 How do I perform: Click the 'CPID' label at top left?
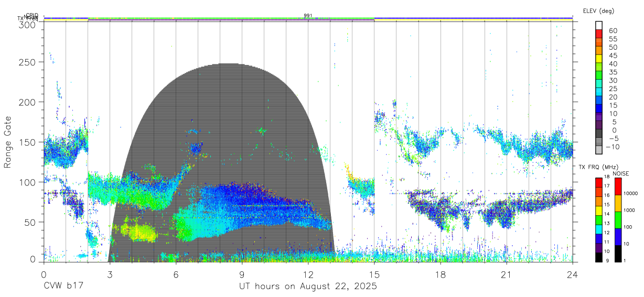[32, 15]
